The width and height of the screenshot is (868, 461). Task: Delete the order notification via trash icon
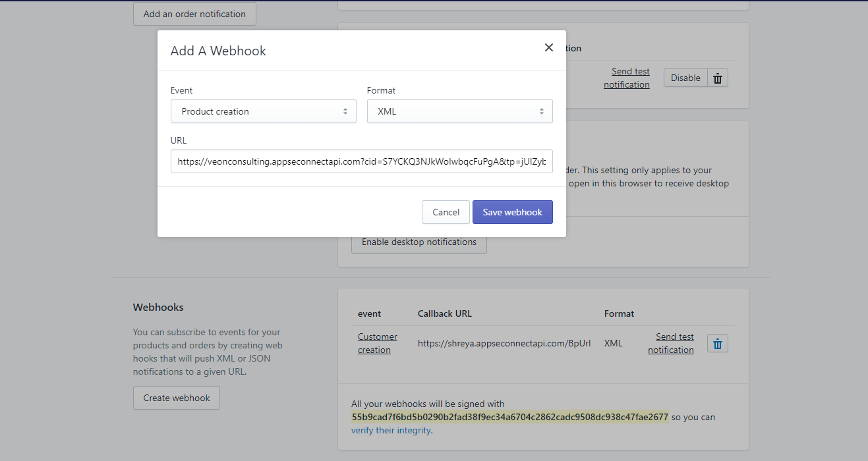tap(717, 77)
